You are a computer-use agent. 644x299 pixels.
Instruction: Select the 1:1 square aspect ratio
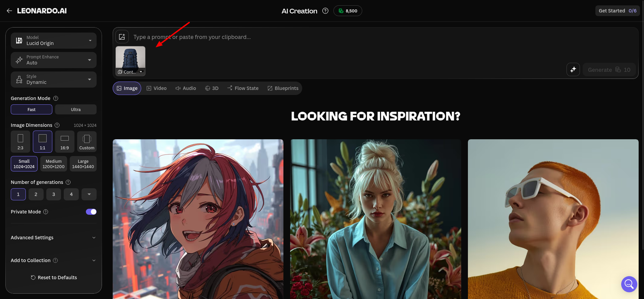tap(43, 142)
